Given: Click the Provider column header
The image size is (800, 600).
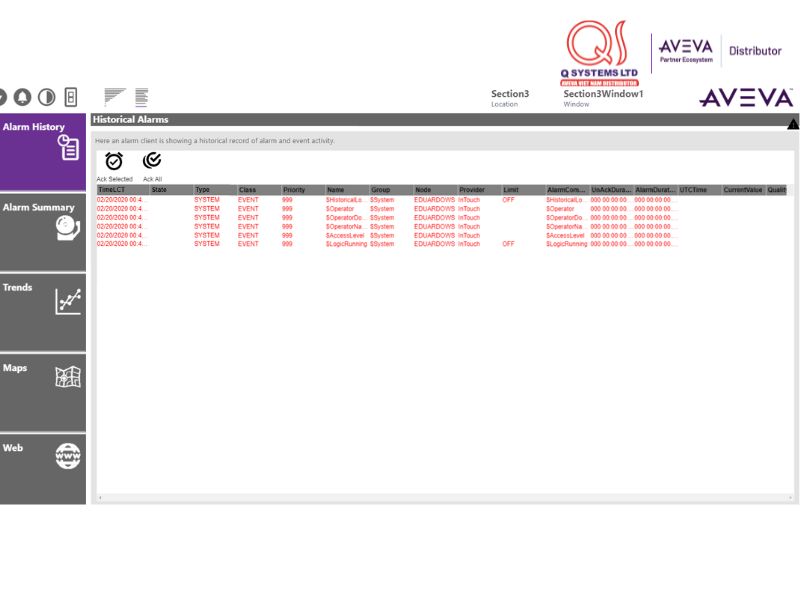Looking at the screenshot, I should point(477,190).
